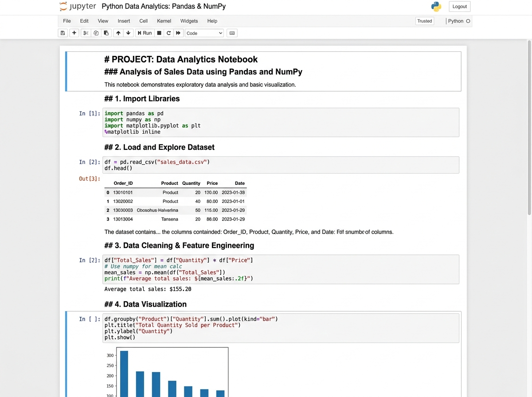Click the Quantity column header
The height and width of the screenshot is (397, 532).
pos(191,183)
